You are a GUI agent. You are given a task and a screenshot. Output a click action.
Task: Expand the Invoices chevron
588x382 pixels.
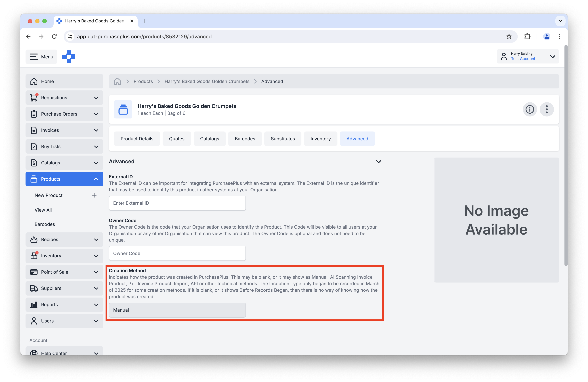click(x=96, y=130)
